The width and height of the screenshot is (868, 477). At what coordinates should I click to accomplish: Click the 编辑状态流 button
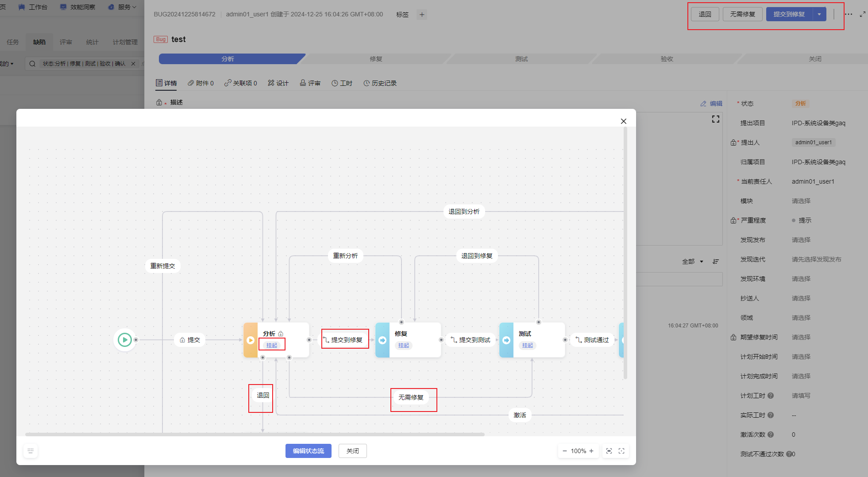coord(309,451)
